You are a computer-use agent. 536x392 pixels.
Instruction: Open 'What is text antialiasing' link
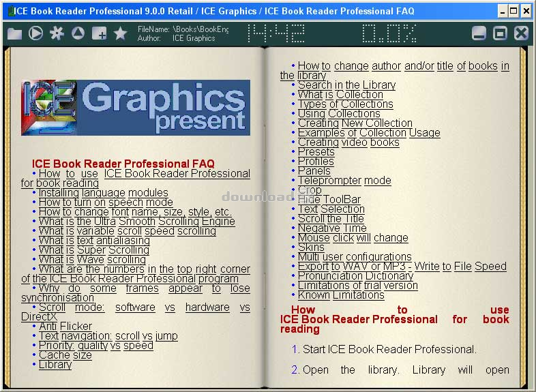(x=94, y=241)
